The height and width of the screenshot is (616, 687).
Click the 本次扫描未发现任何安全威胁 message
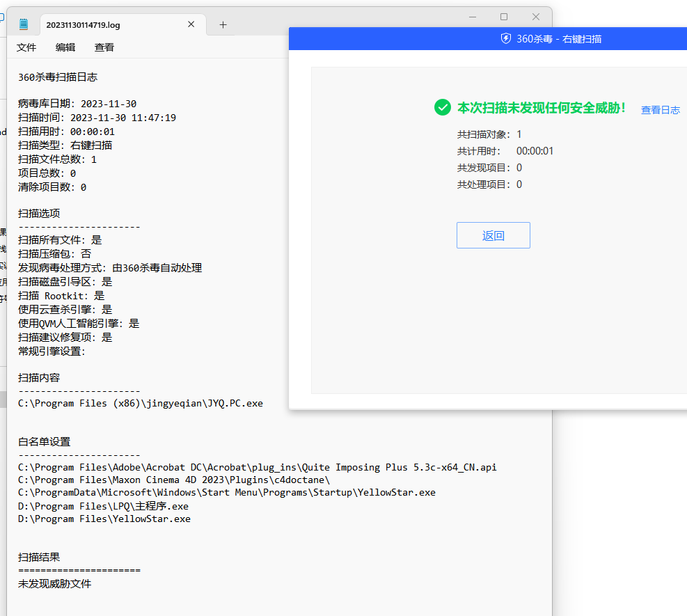tap(542, 108)
